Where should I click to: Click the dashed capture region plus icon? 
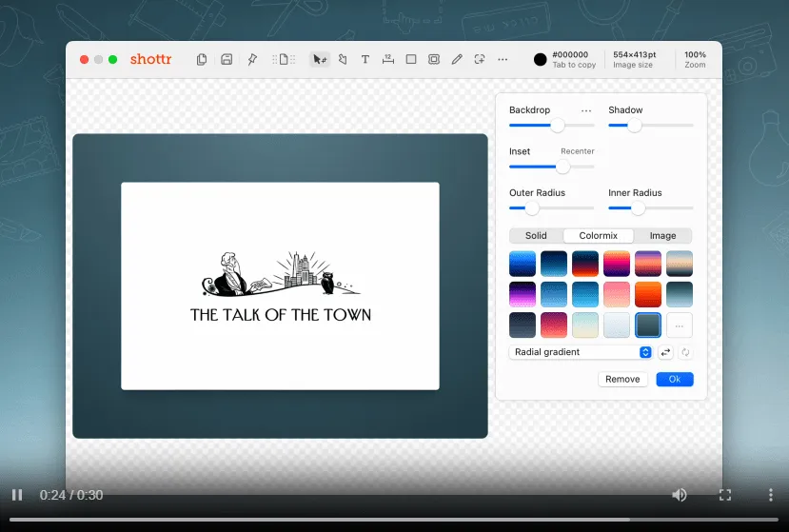pyautogui.click(x=480, y=59)
